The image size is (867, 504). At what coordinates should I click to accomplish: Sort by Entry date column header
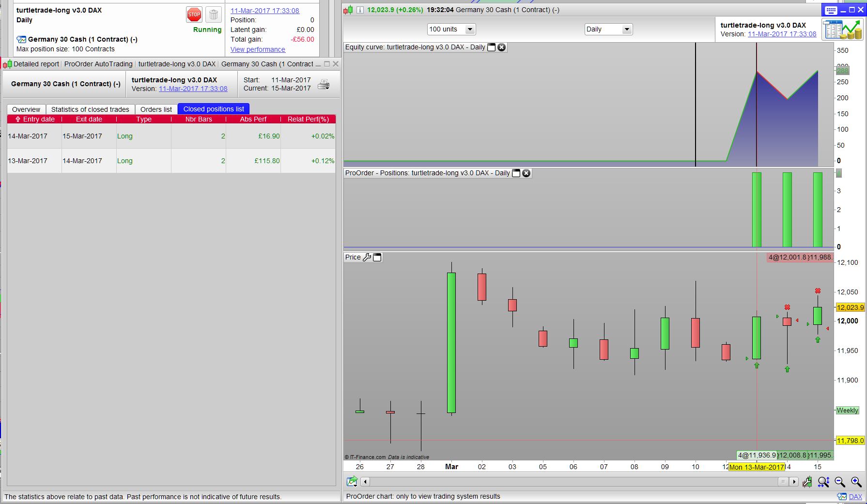click(x=34, y=119)
